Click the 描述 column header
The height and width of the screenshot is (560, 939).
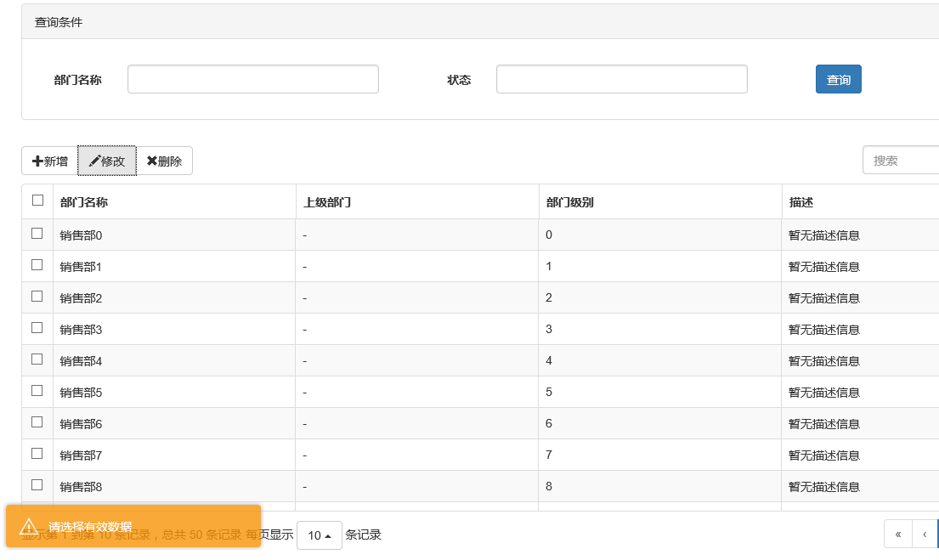(801, 202)
